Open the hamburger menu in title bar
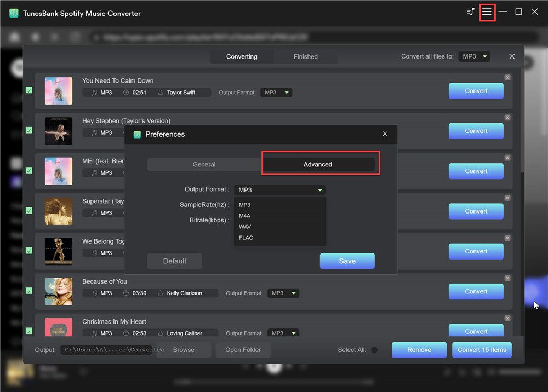 [x=487, y=12]
